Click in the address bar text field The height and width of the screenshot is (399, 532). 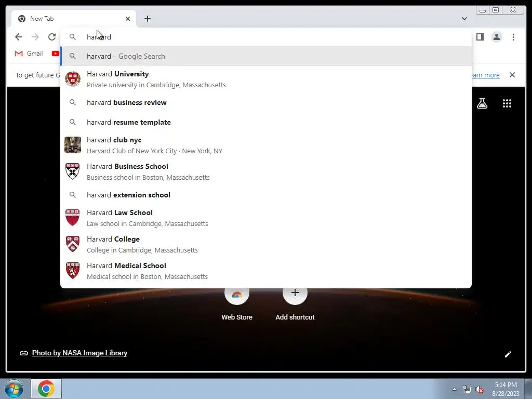(266, 37)
